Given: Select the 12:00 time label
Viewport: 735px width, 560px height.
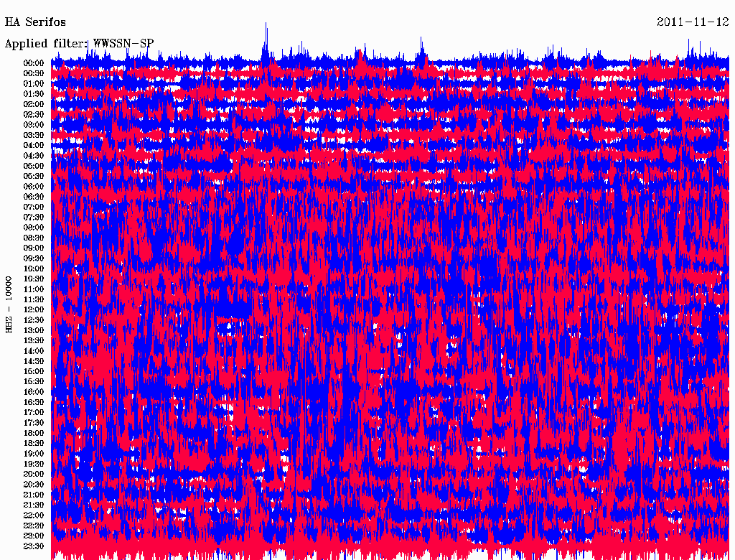Looking at the screenshot, I should [34, 310].
